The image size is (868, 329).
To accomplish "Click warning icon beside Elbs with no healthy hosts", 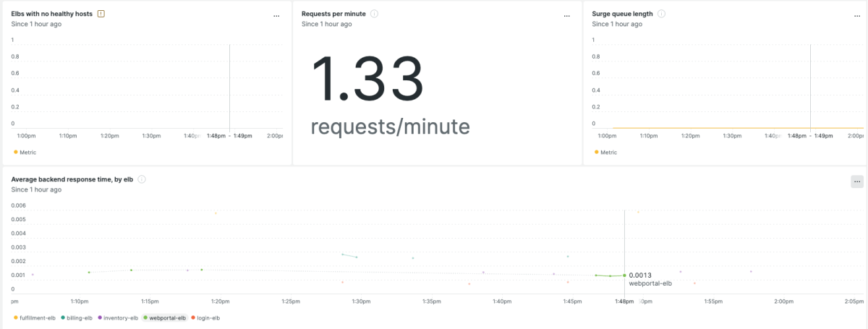I will (x=101, y=14).
